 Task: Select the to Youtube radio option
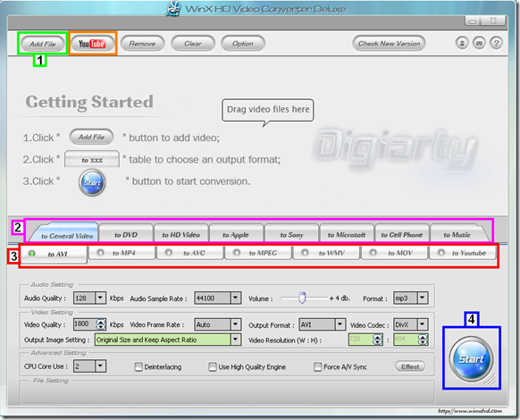pos(463,253)
